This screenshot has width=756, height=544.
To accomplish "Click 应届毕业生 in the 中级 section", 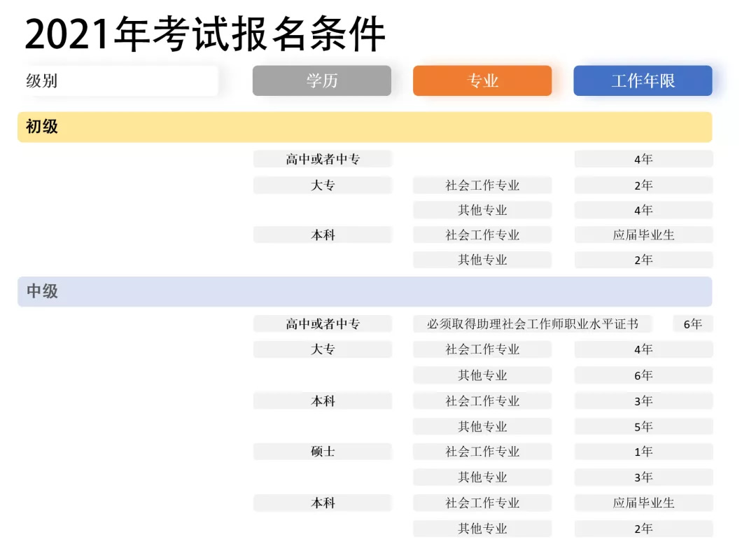I will pyautogui.click(x=643, y=503).
